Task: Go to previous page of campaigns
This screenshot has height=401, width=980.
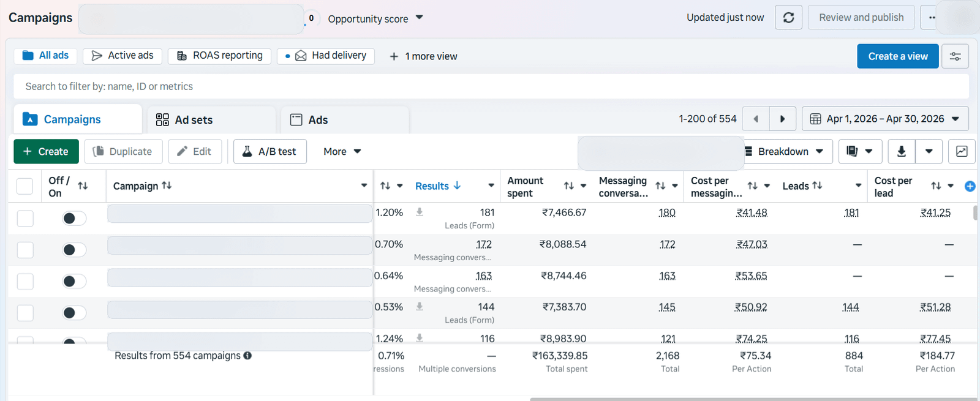Action: pyautogui.click(x=756, y=119)
